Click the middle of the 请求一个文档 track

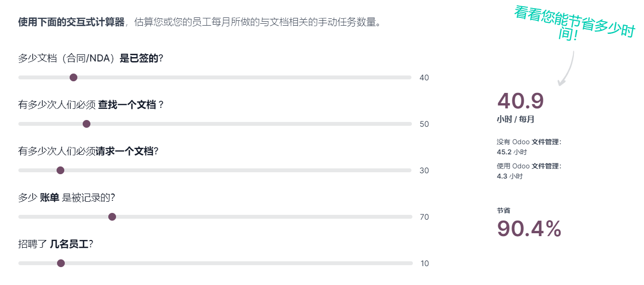(x=215, y=170)
